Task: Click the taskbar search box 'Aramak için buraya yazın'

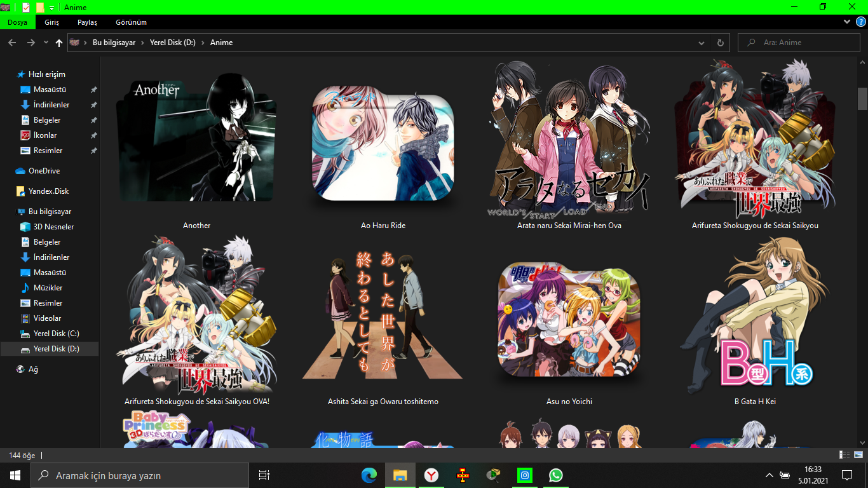Action: 140,475
